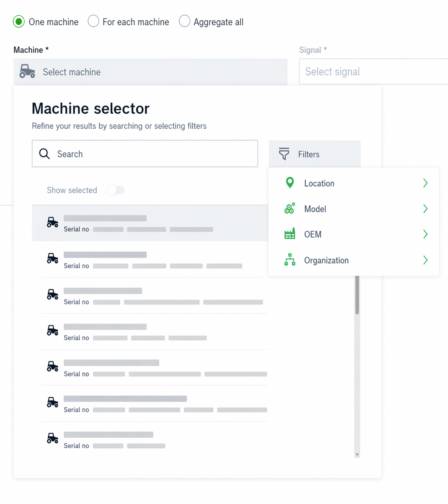Select the One machine radio button
Image resolution: width=448 pixels, height=504 pixels.
[19, 22]
